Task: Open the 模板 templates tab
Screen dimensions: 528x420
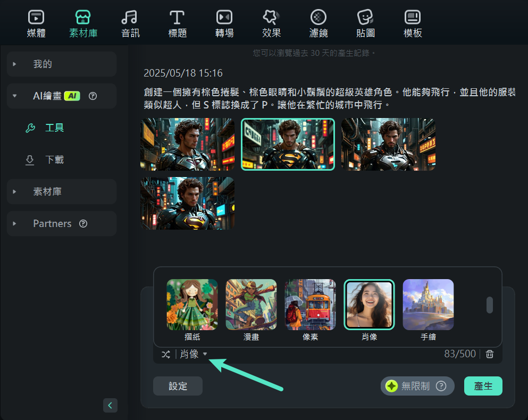Action: point(413,24)
